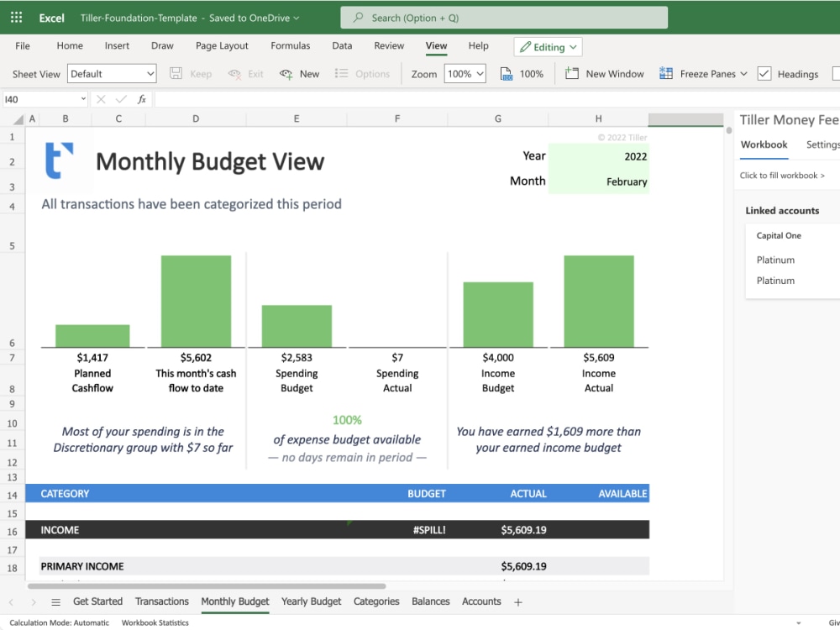
Task: Click into the Search box
Action: pos(504,18)
